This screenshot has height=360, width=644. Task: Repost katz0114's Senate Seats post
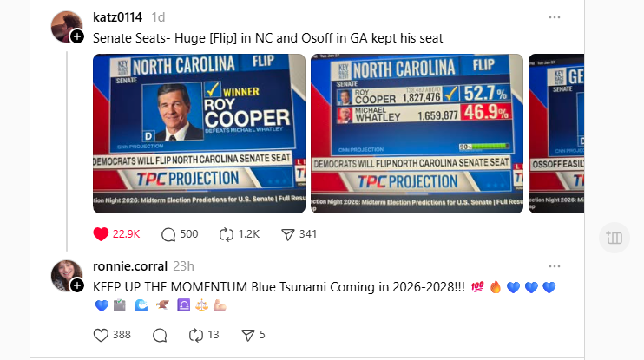tap(227, 233)
